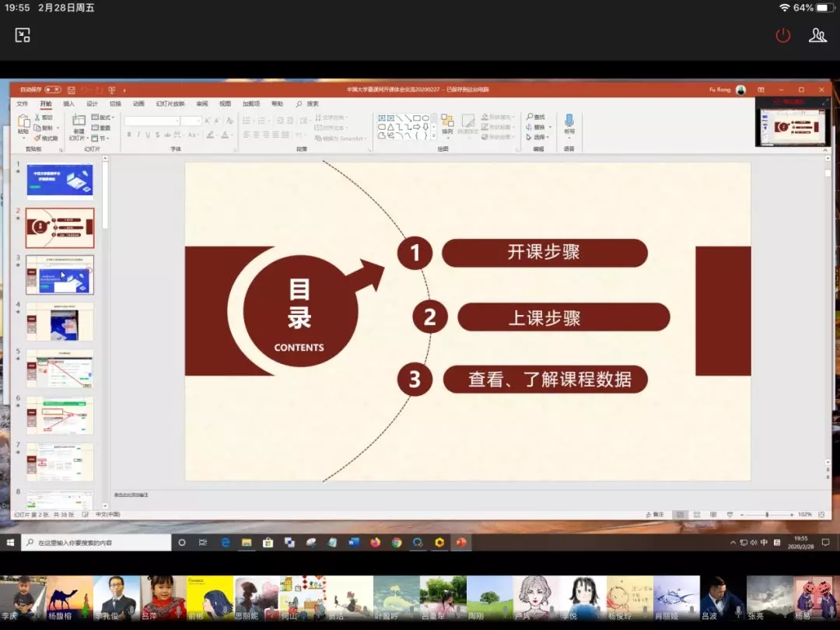The width and height of the screenshot is (840, 630).
Task: Click the Paste (粘贴) clipboard icon
Action: (x=23, y=122)
